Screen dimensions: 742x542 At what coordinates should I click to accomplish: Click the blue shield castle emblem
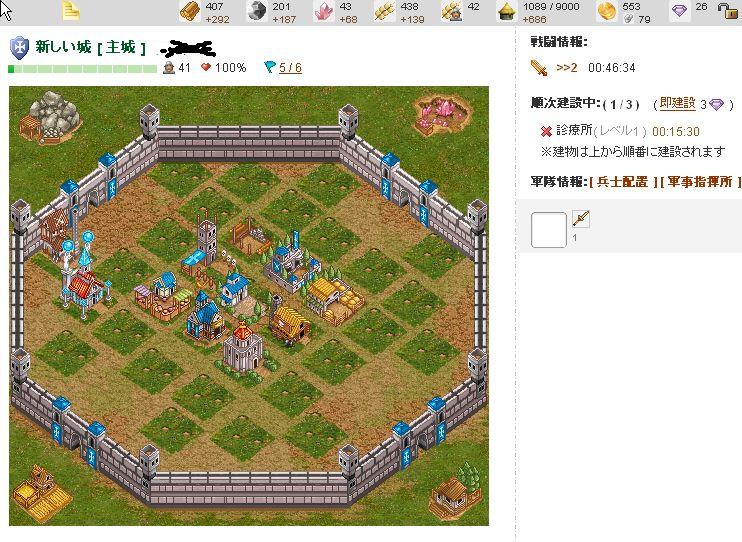coord(19,48)
